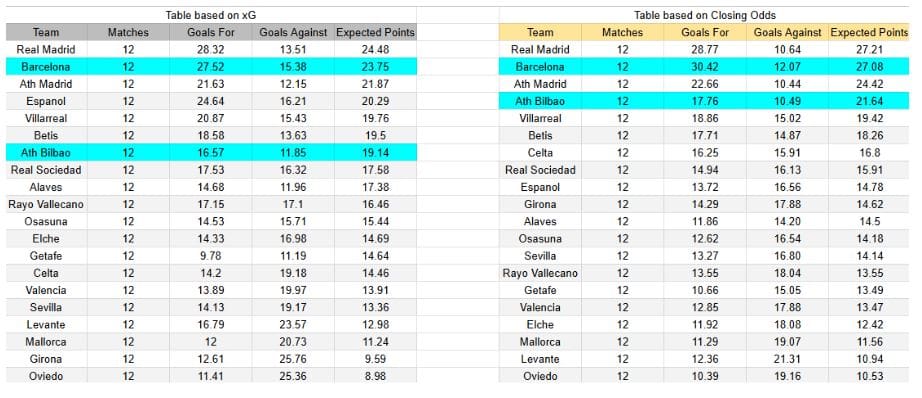The width and height of the screenshot is (922, 398).
Task: Select the Team header in xG table
Action: (x=46, y=32)
